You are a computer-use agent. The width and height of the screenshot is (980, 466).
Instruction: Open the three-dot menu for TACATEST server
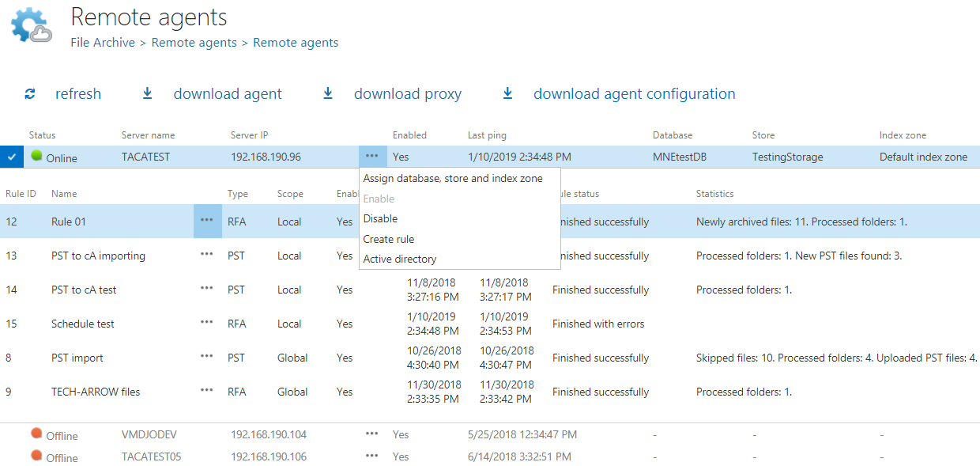(x=371, y=156)
